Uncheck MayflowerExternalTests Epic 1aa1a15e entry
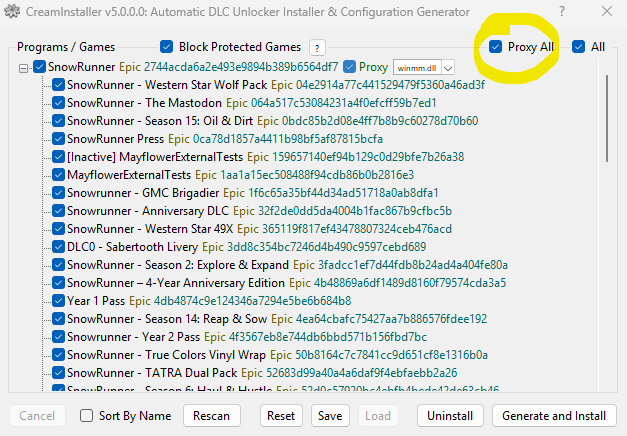Image resolution: width=627 pixels, height=436 pixels. [x=58, y=175]
